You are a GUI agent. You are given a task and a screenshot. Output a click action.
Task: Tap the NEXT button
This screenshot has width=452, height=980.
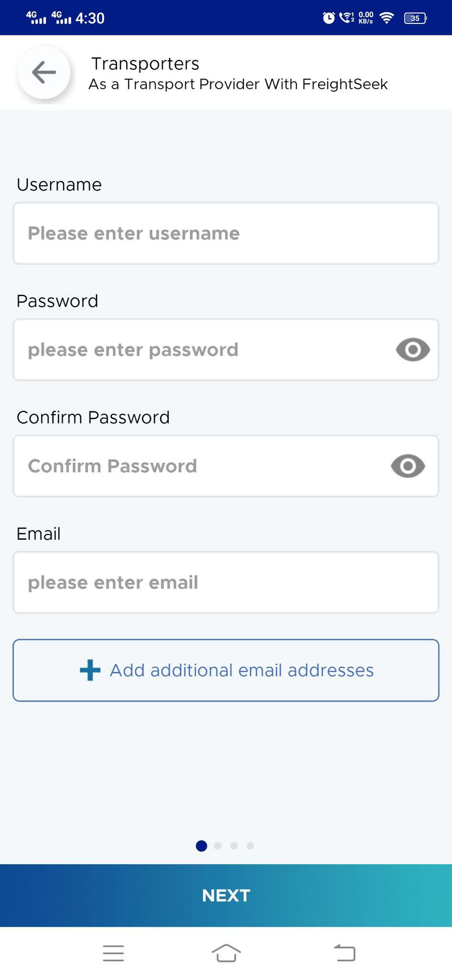click(226, 895)
